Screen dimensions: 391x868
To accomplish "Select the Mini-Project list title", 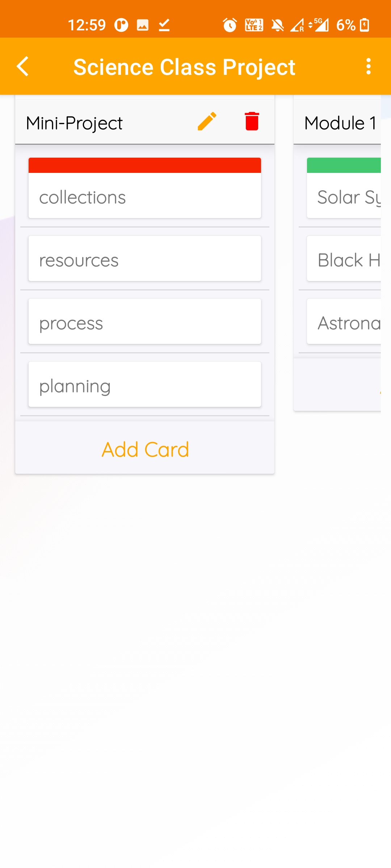I will tap(75, 123).
